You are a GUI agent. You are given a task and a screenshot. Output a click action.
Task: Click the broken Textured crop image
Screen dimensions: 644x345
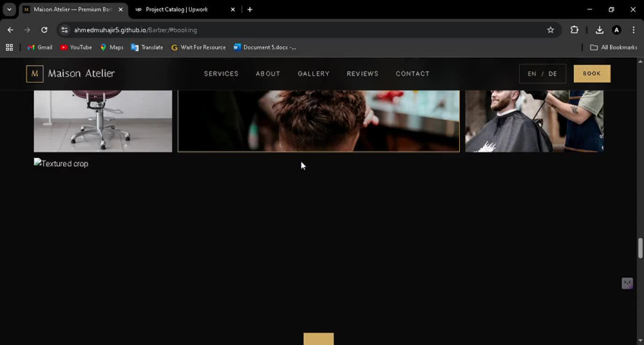pyautogui.click(x=61, y=164)
